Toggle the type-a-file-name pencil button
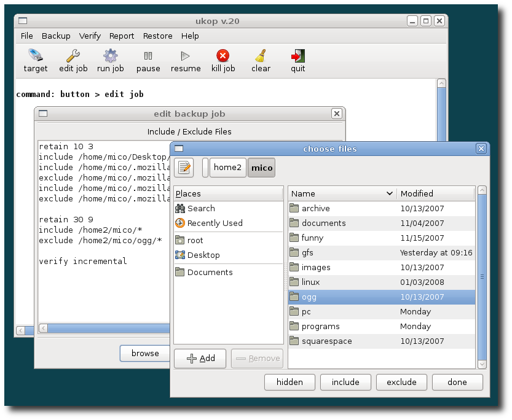 point(184,168)
